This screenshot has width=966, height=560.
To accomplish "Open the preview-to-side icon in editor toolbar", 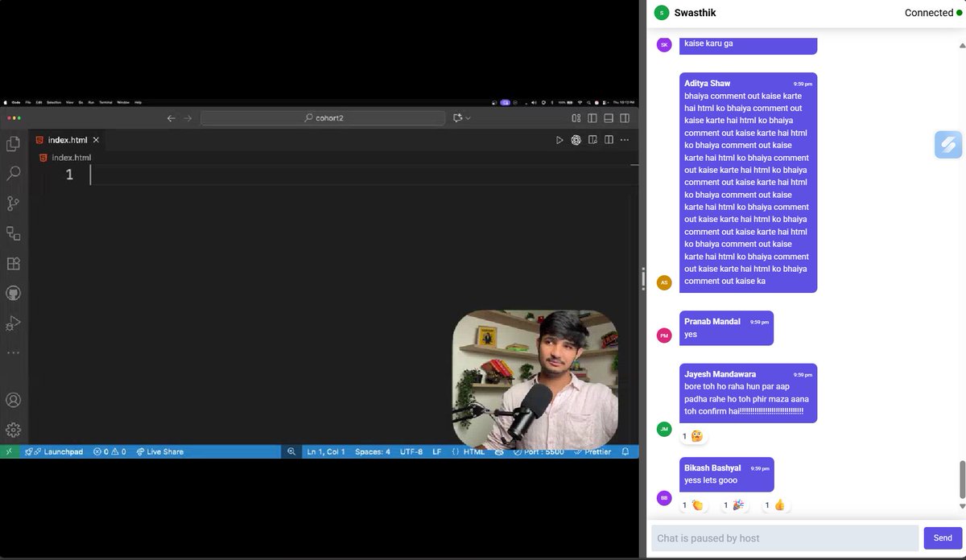I will (592, 140).
